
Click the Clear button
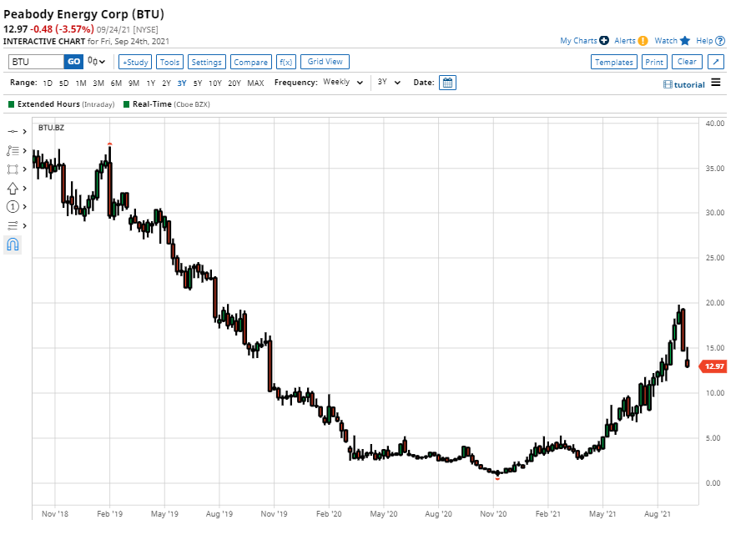pos(687,62)
